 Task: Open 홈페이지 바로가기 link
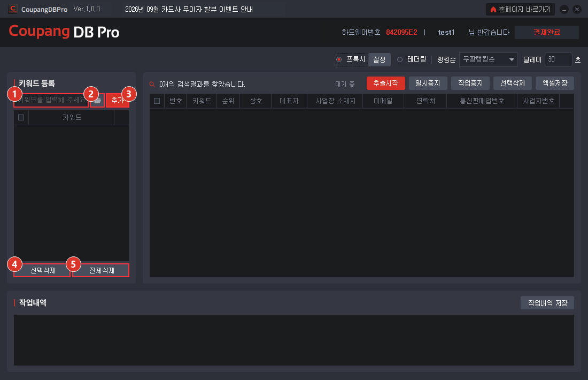point(521,10)
